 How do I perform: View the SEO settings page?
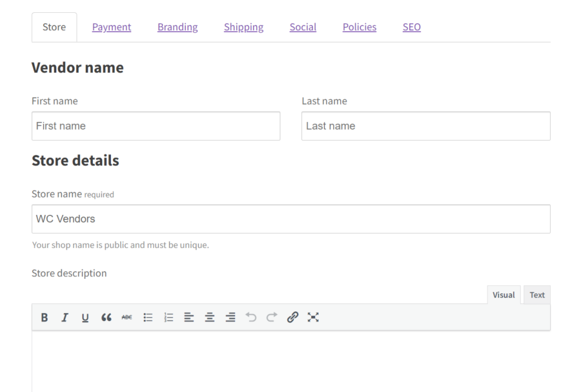tap(411, 26)
